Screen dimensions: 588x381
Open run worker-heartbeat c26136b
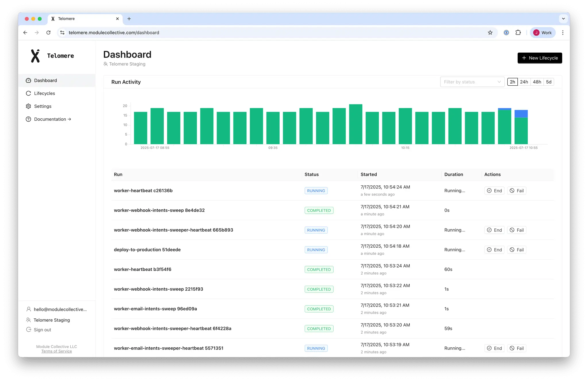[x=143, y=190]
